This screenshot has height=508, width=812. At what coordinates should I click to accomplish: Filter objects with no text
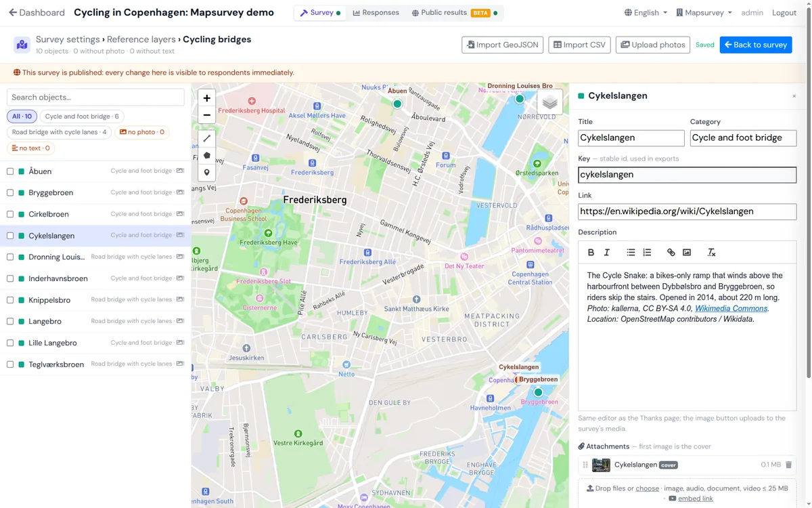tap(31, 148)
